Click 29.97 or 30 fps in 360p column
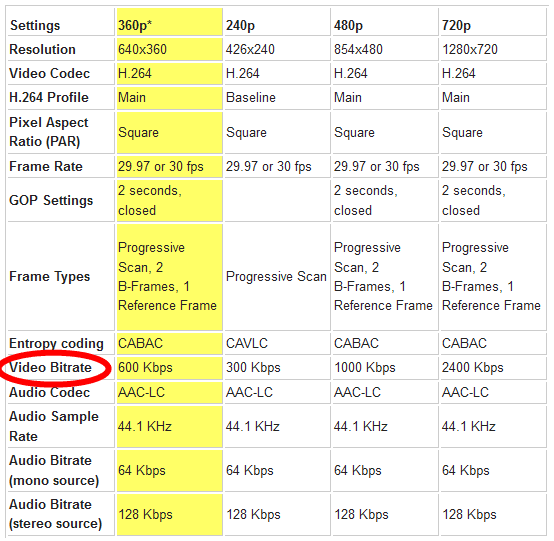Viewport: 554px width, 541px height. pos(170,166)
